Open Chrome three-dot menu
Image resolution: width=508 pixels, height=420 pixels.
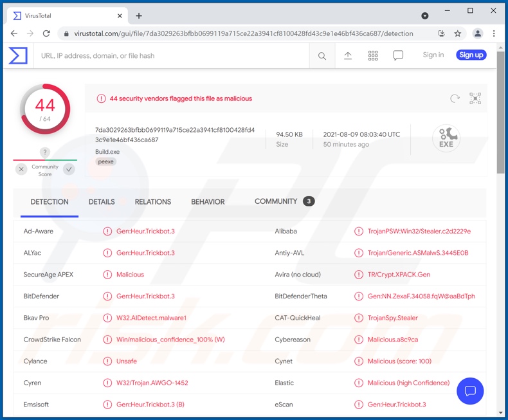494,33
